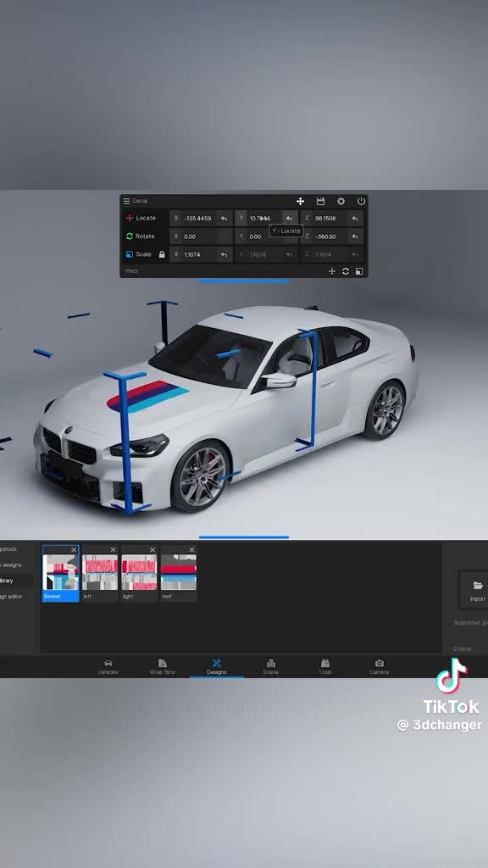Select the left design thumbnail
Screen dimensions: 488x868
(x=100, y=574)
